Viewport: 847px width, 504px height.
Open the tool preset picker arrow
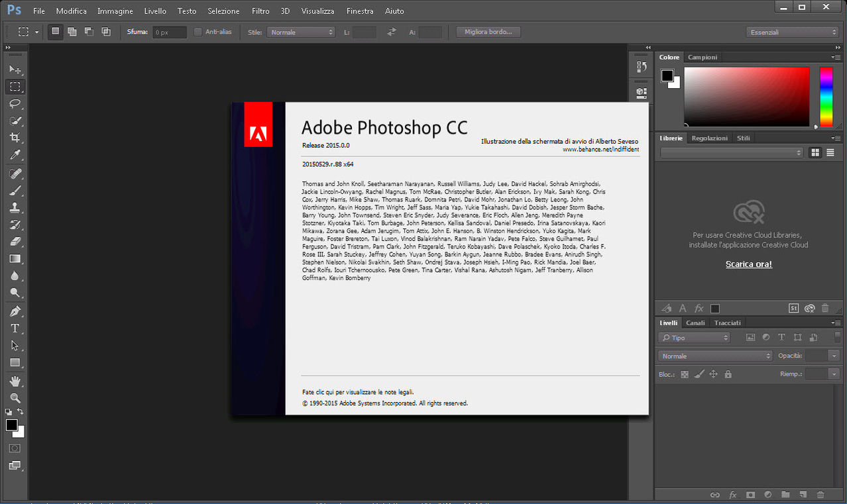click(x=37, y=32)
